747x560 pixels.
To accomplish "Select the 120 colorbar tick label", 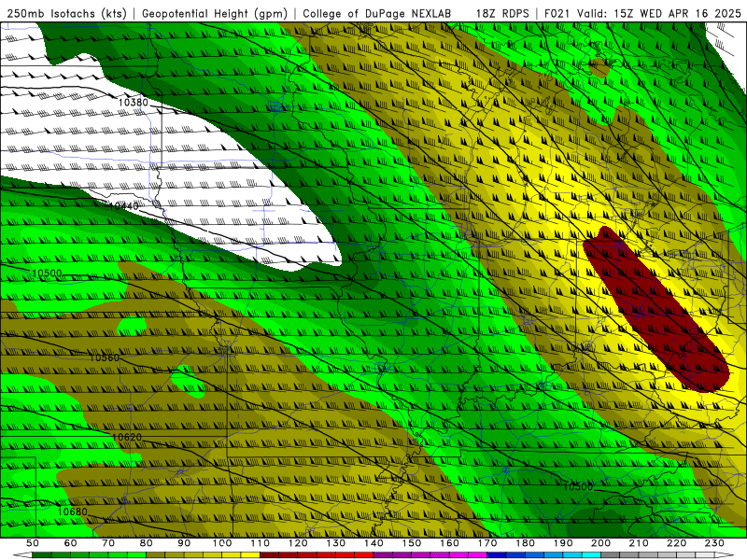I will [x=298, y=543].
